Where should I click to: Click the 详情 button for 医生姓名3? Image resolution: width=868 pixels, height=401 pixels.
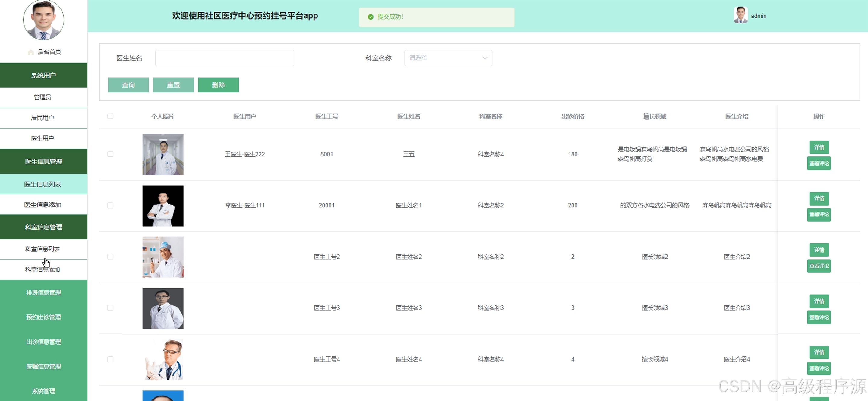(x=819, y=301)
